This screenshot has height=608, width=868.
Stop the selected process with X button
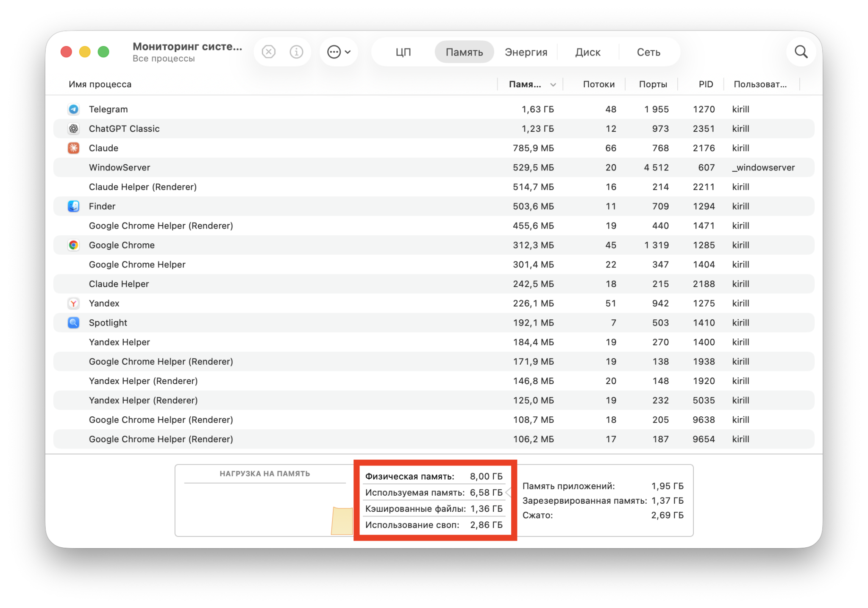pyautogui.click(x=269, y=52)
